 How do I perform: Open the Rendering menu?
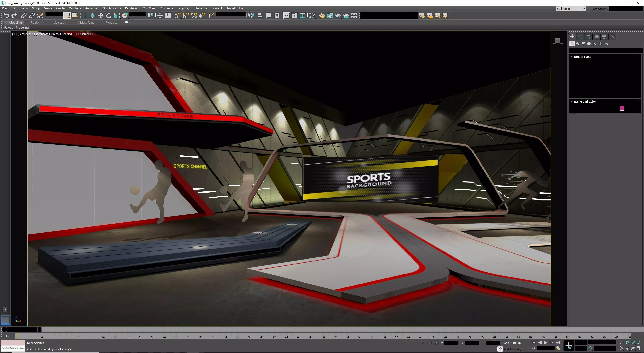pos(131,8)
